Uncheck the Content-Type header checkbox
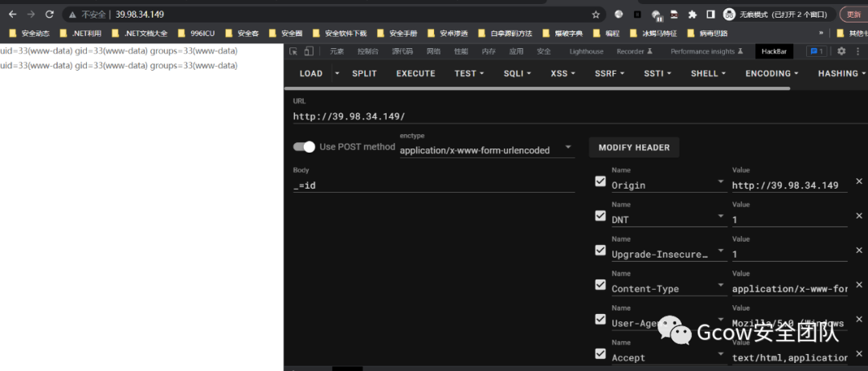This screenshot has height=371, width=868. [x=600, y=284]
